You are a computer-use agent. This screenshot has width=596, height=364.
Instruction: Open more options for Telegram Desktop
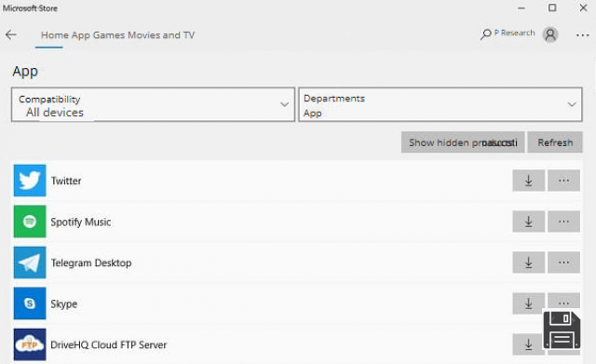tap(563, 263)
